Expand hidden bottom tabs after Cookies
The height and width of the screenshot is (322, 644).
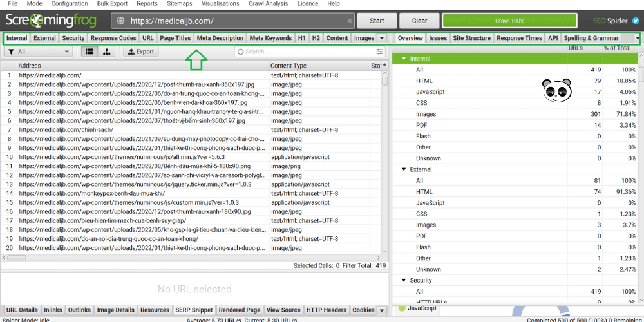point(382,310)
